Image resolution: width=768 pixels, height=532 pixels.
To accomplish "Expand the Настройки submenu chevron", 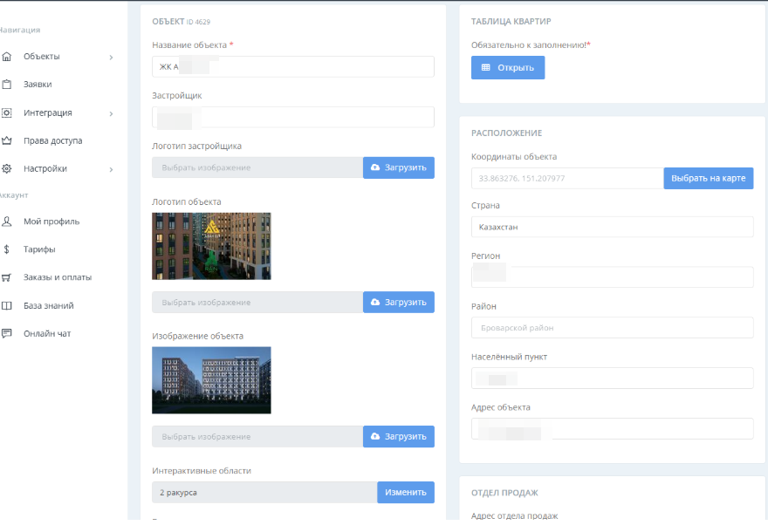I will pyautogui.click(x=111, y=169).
